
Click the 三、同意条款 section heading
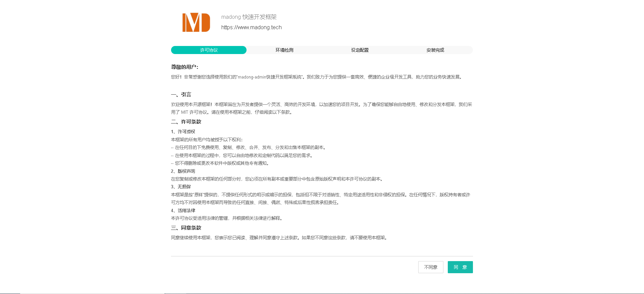(x=186, y=228)
